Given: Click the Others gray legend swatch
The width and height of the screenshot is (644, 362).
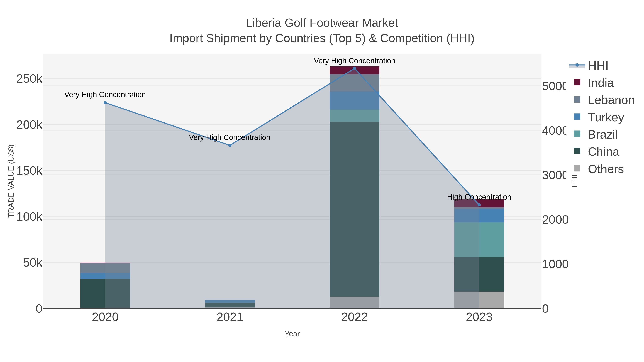Looking at the screenshot, I should pos(577,168).
